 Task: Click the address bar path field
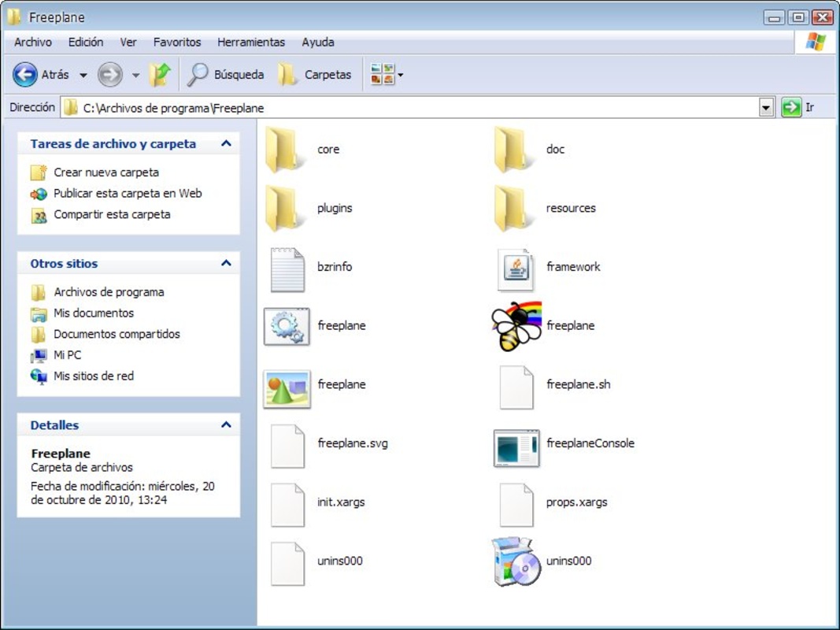coord(410,108)
